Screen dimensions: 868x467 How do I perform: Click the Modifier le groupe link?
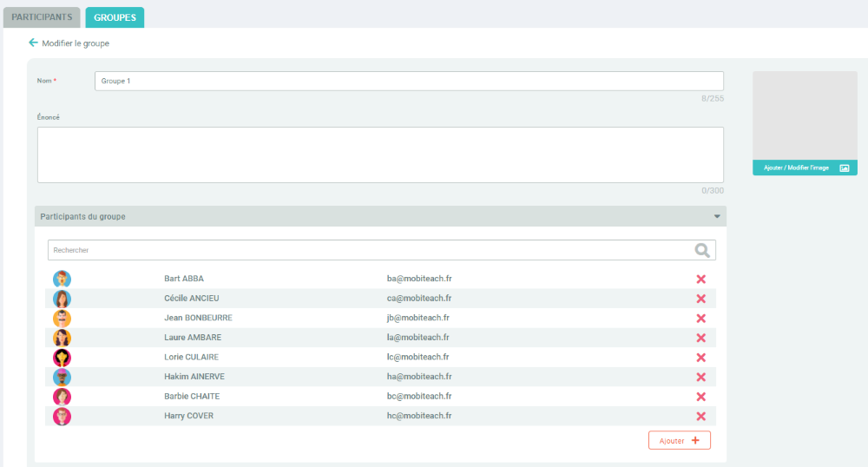tap(76, 43)
